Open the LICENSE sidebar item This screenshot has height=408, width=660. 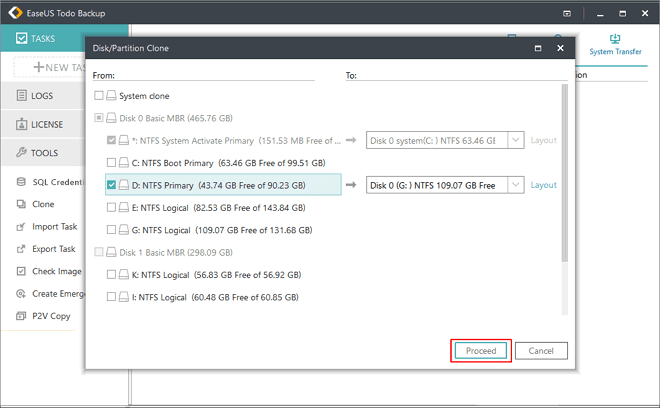pos(43,125)
